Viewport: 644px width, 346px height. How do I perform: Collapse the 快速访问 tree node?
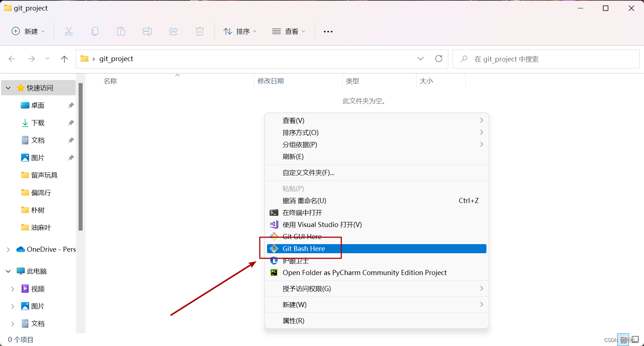[x=8, y=88]
